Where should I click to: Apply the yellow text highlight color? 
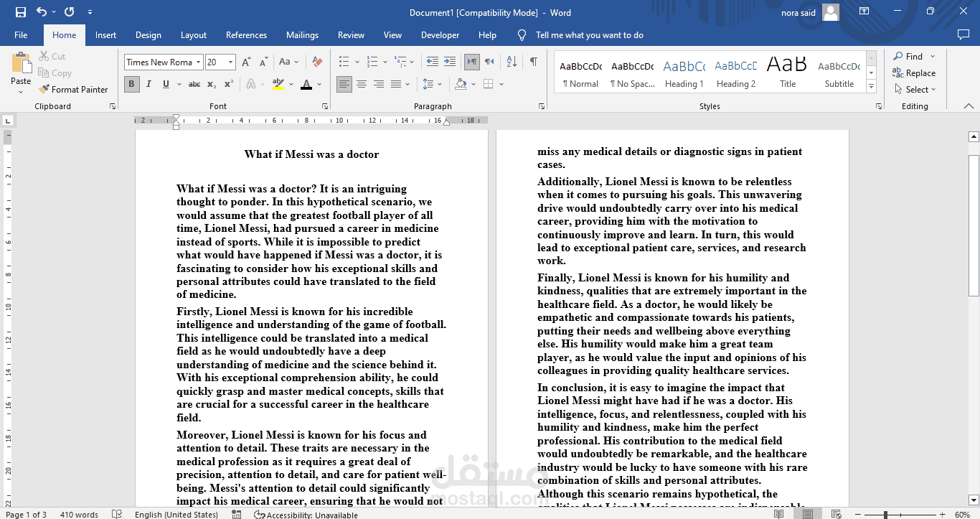[x=278, y=85]
